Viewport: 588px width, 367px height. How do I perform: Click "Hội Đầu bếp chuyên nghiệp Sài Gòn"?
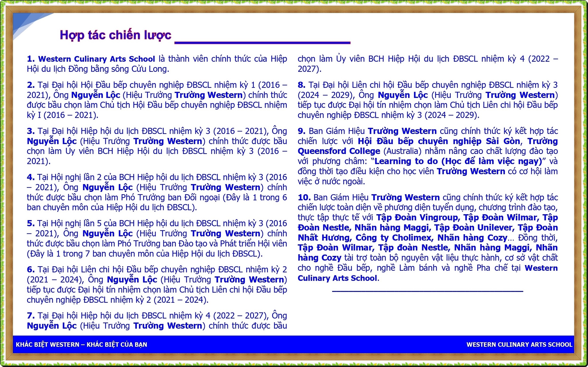[439, 141]
